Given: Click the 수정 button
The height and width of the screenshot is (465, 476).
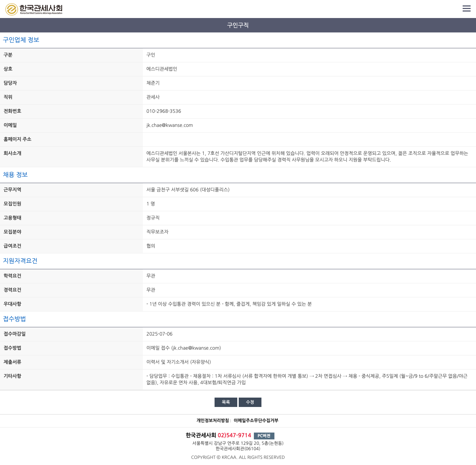Looking at the screenshot, I should coord(250,402).
